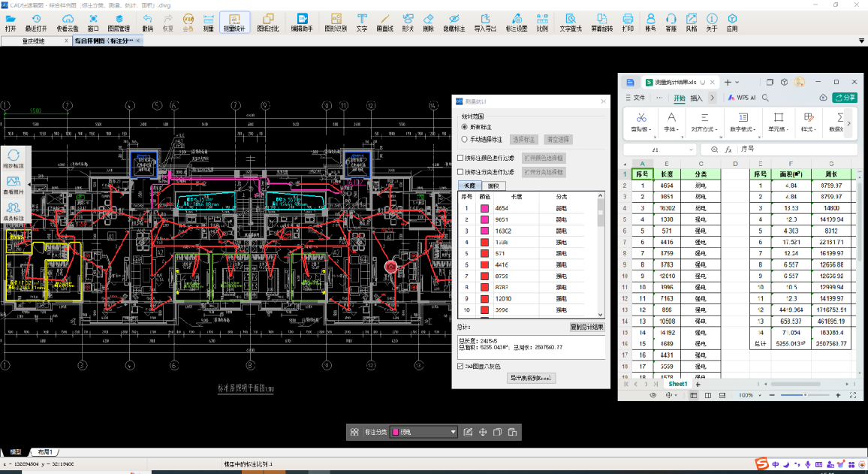Click the 打印 print icon
868x474 pixels.
click(x=628, y=23)
